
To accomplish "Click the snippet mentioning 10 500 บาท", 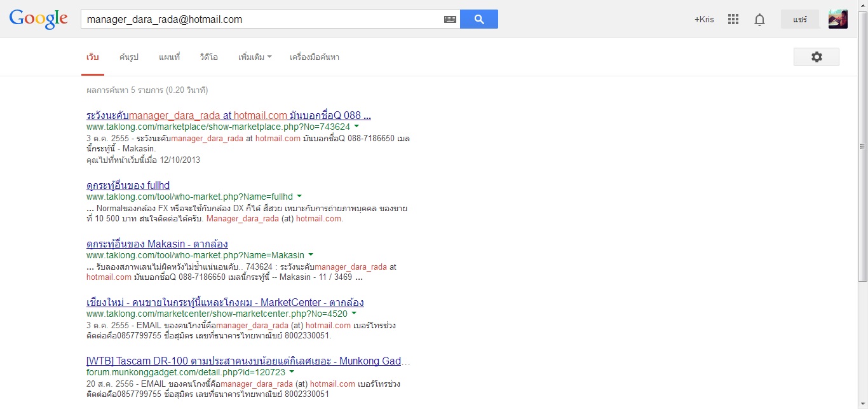I will click(247, 213).
